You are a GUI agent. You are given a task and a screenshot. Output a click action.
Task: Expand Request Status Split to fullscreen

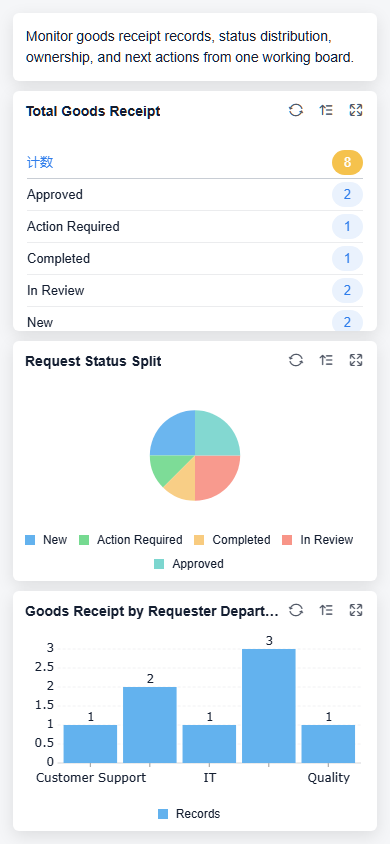[x=356, y=360]
